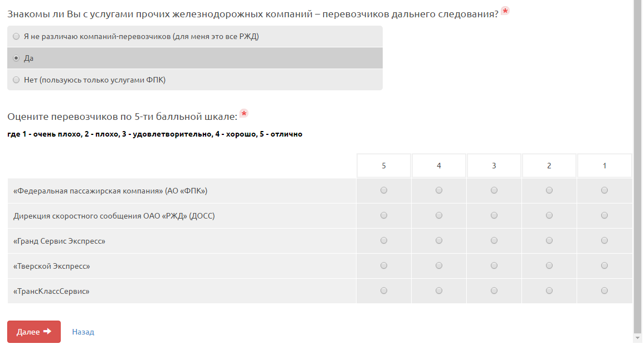Select 'Я не различаю компаний-перевозчиков' radio option
Image resolution: width=644 pixels, height=344 pixels.
[16, 37]
